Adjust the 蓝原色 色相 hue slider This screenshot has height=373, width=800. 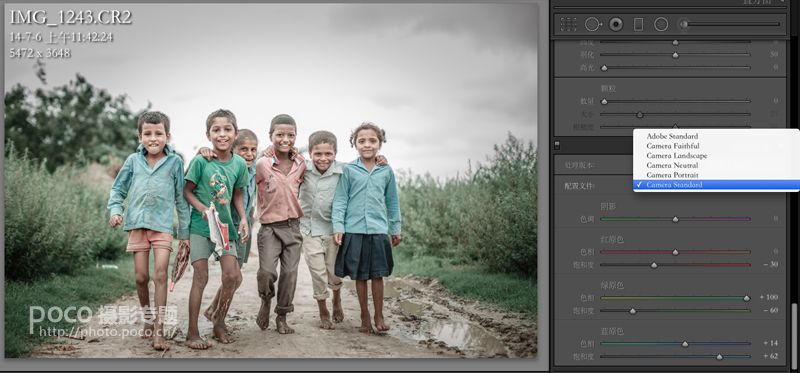(675, 344)
